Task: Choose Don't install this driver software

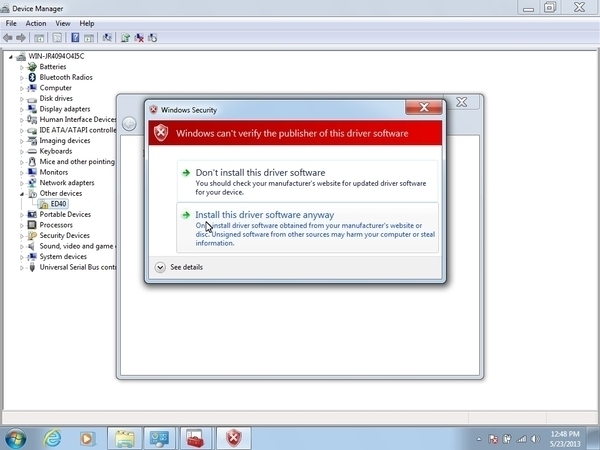Action: 259,172
